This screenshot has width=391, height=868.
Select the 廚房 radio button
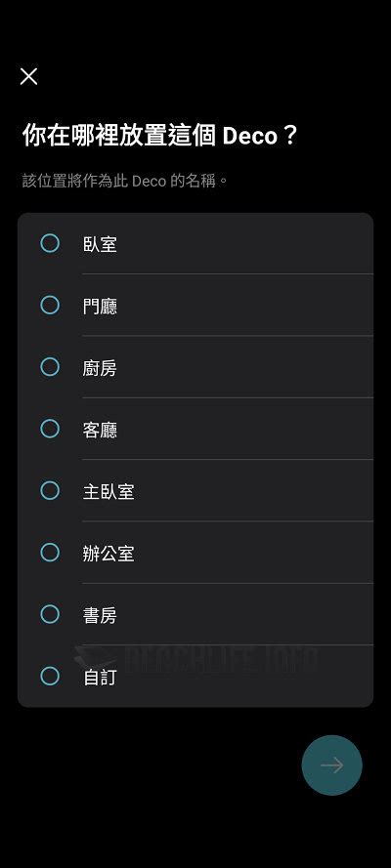50,366
